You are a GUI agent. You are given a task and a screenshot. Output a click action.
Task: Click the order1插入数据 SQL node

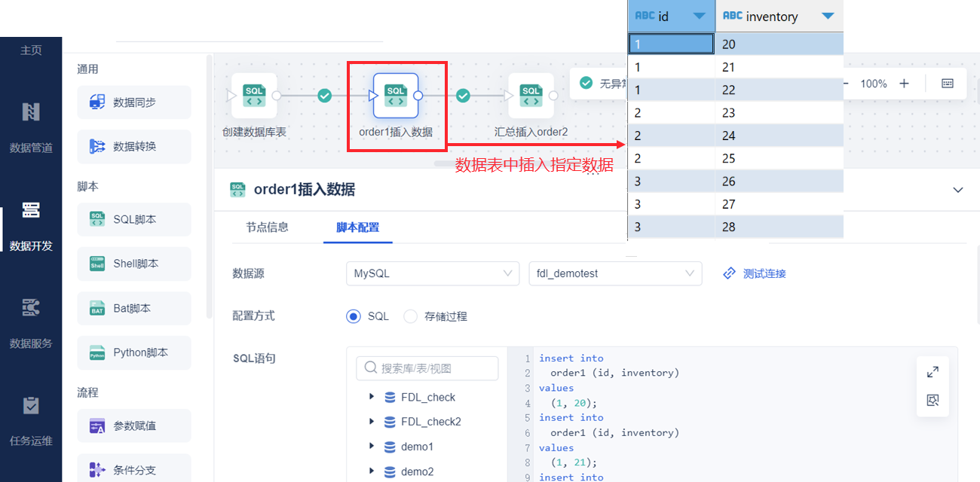tap(396, 96)
